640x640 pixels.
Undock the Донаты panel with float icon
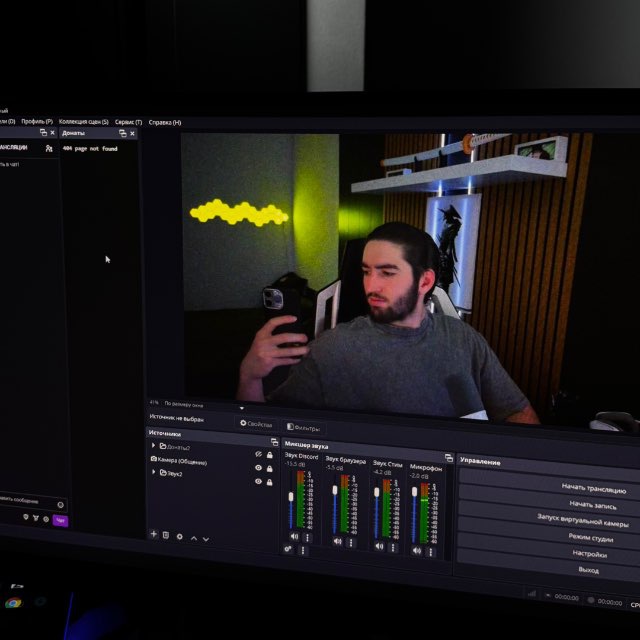(122, 133)
